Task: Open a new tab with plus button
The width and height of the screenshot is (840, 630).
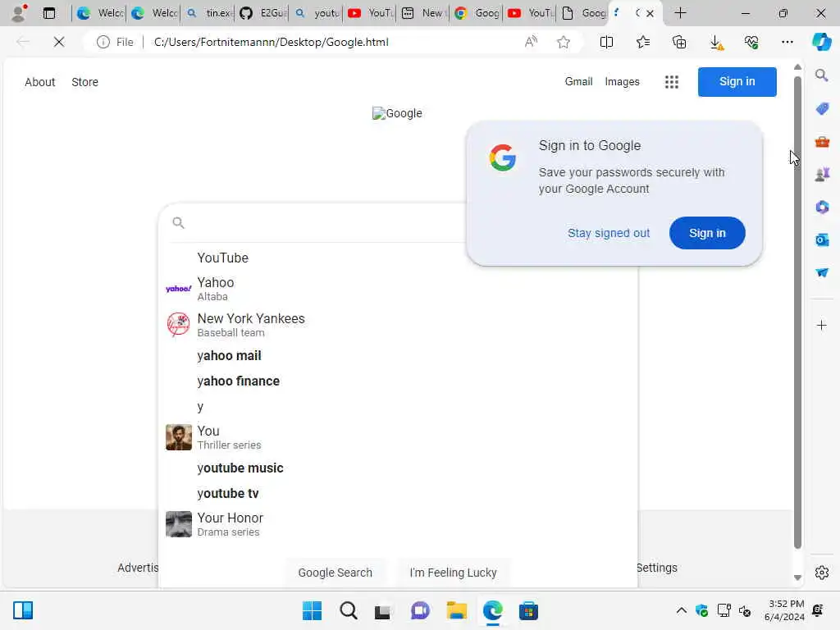Action: 680,13
